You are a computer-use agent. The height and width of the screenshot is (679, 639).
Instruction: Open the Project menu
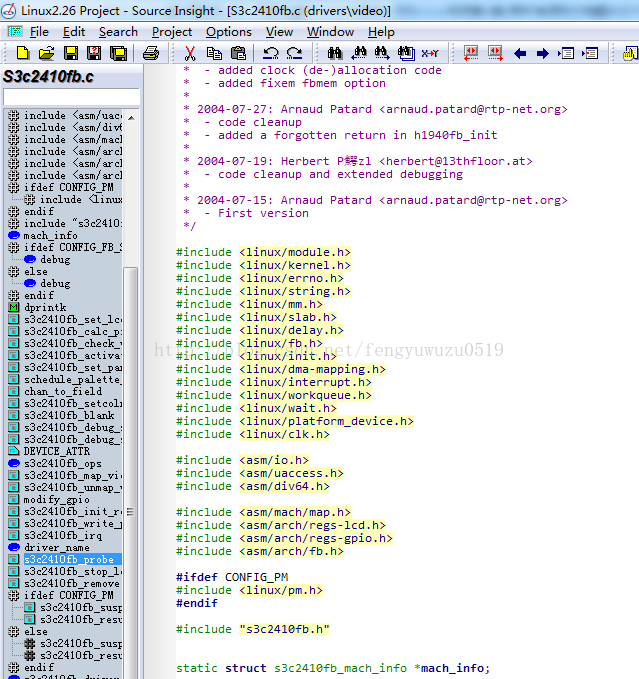172,32
